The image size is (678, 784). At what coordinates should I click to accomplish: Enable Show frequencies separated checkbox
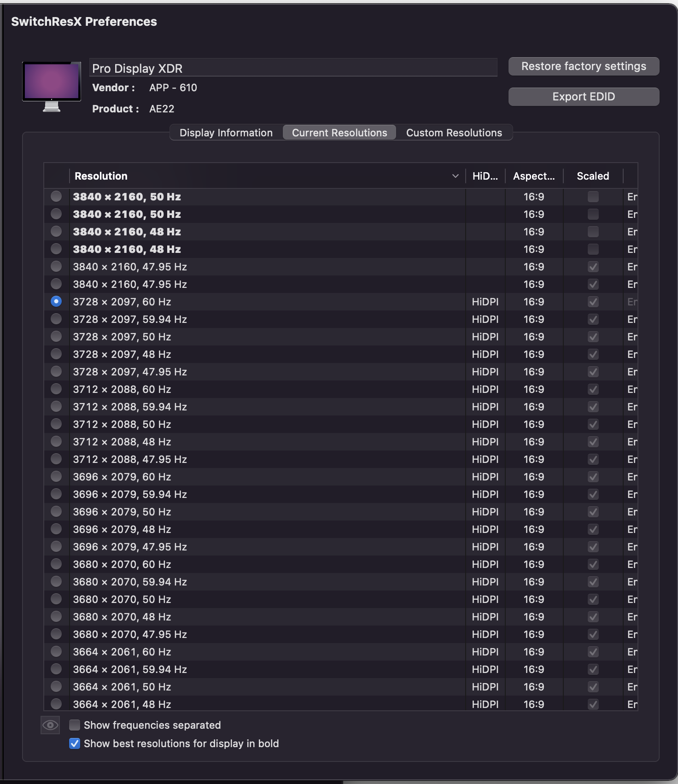click(75, 725)
